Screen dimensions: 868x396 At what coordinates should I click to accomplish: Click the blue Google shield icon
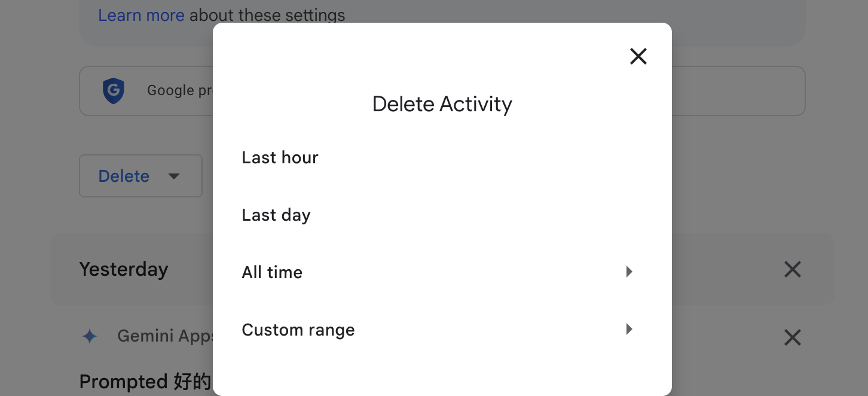pos(113,91)
